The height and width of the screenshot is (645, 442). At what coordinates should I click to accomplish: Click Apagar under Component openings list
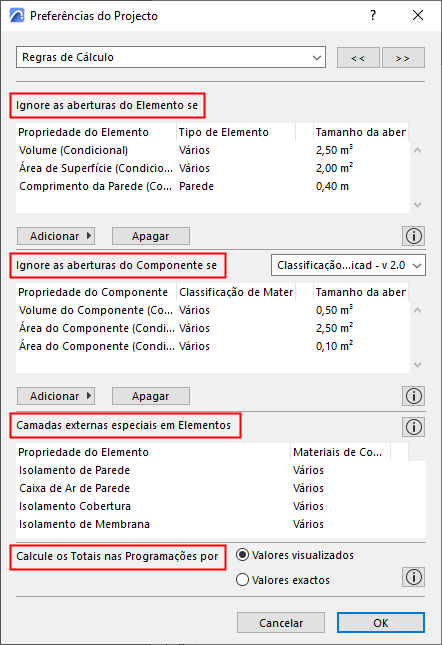151,396
